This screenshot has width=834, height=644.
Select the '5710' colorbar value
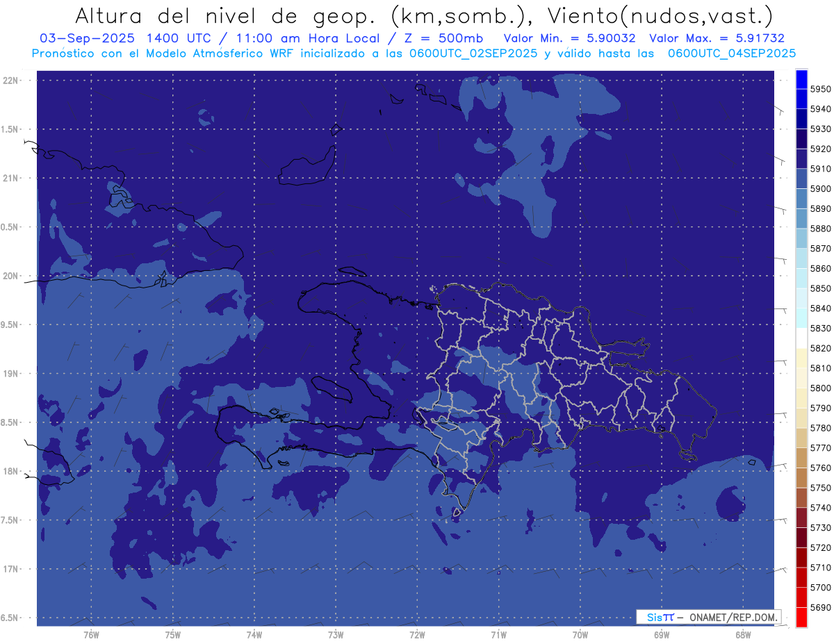pos(821,568)
